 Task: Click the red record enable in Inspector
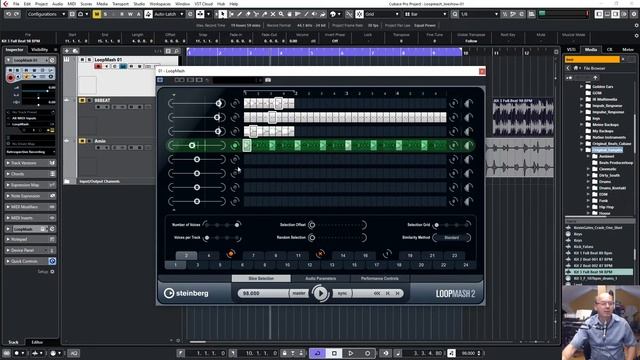coord(11,78)
